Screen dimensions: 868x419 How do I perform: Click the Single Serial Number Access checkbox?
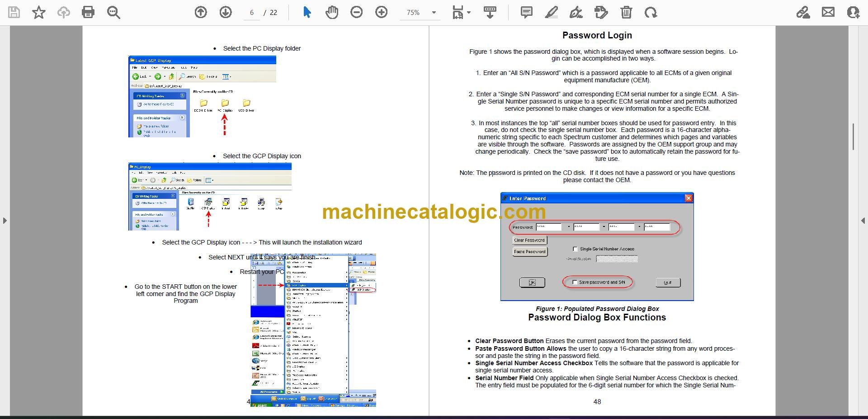[575, 249]
